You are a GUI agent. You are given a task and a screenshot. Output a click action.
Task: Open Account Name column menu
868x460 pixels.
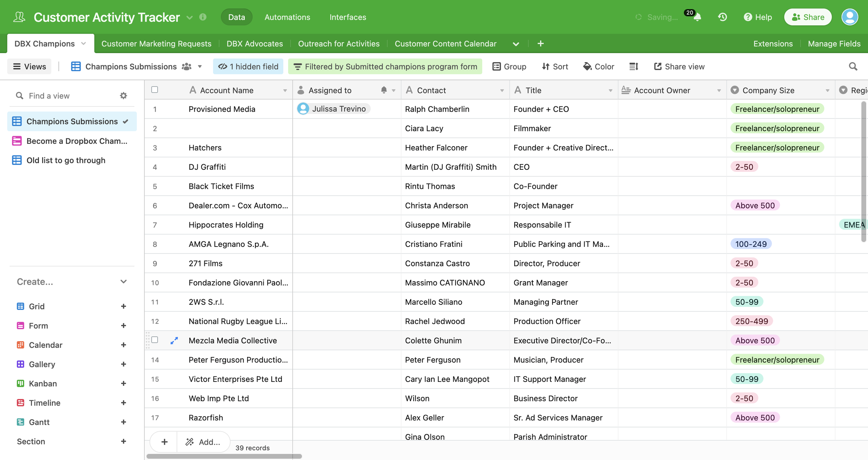[285, 91]
